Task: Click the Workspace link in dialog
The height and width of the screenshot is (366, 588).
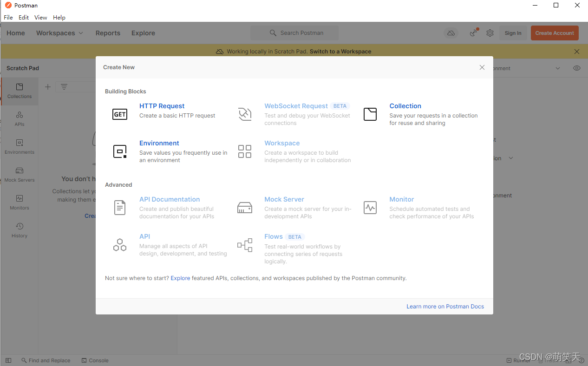Action: point(282,143)
